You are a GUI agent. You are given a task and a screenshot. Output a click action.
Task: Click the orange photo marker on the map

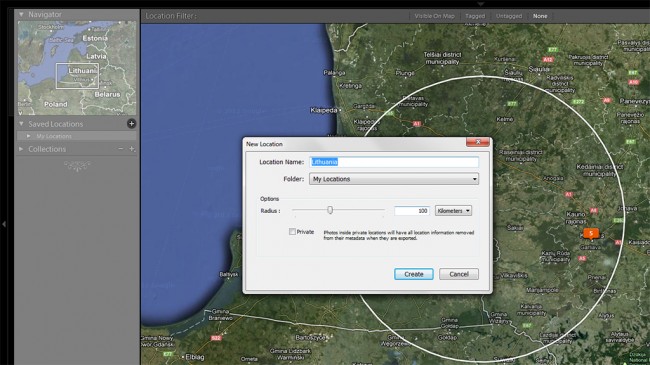(x=591, y=234)
